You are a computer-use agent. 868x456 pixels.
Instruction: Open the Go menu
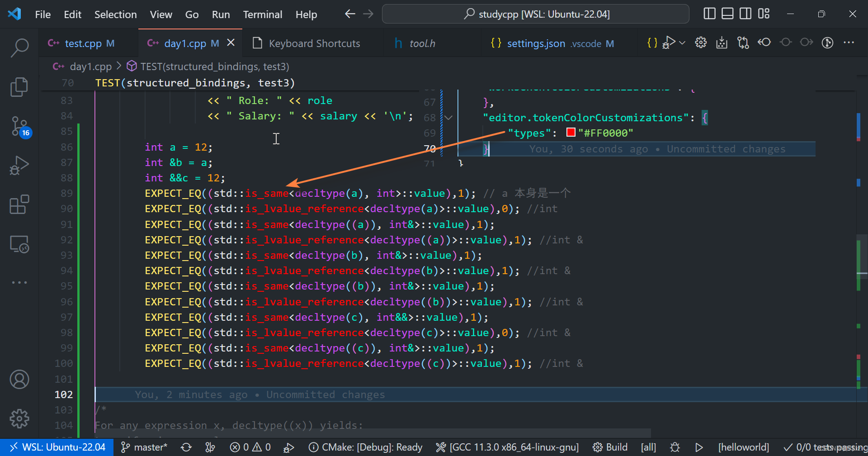192,14
